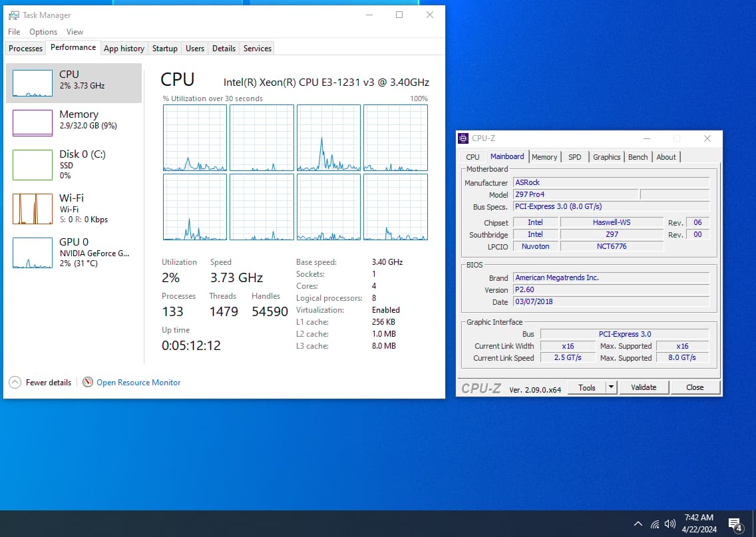Click the P2.60 BIOS version field
Image resolution: width=756 pixels, height=537 pixels.
click(612, 289)
